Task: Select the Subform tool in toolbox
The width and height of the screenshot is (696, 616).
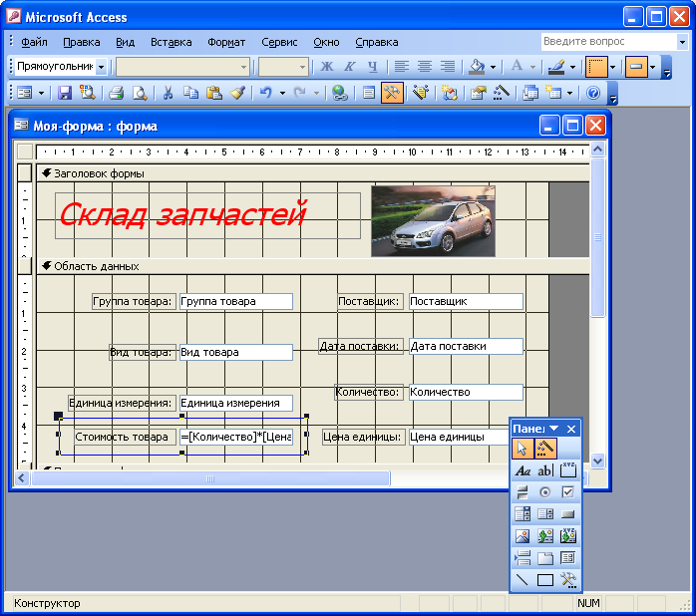Action: tap(568, 558)
